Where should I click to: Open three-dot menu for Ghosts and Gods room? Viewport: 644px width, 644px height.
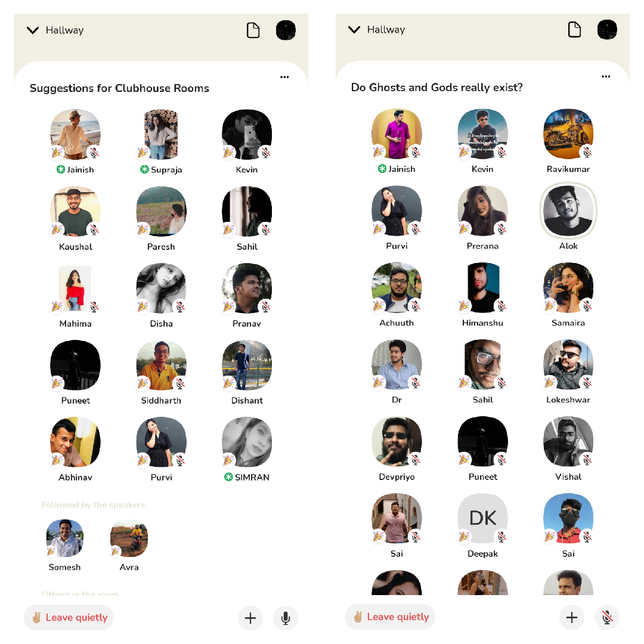pyautogui.click(x=606, y=76)
